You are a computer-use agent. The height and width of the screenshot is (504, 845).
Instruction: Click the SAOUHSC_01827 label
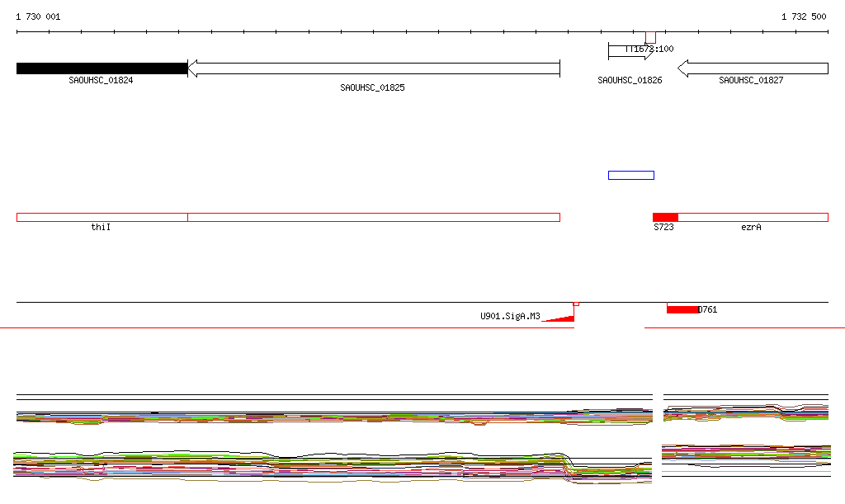751,80
